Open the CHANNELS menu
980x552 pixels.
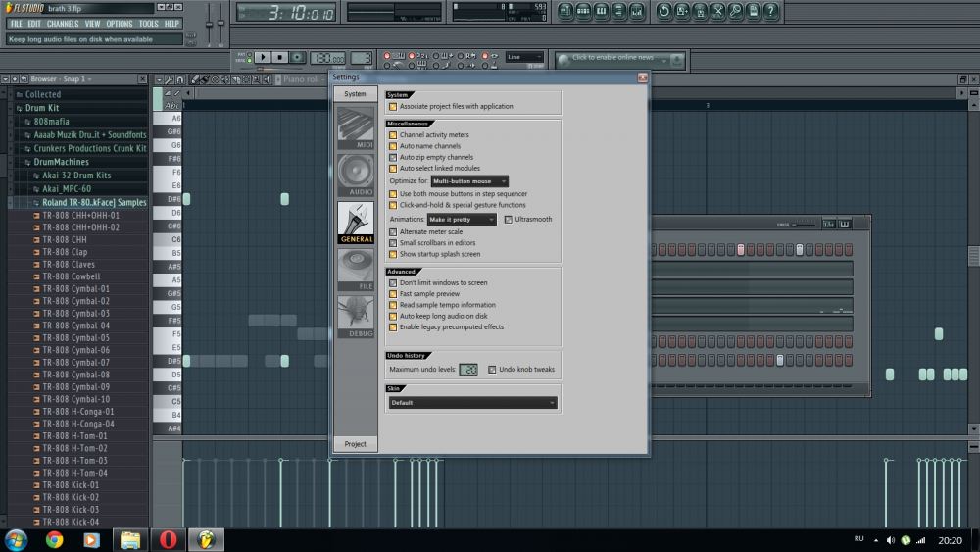point(63,24)
